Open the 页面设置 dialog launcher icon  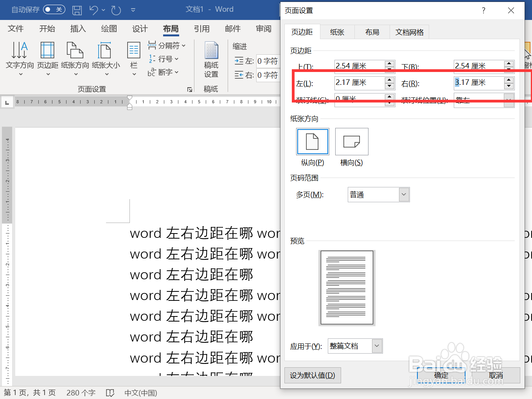pyautogui.click(x=190, y=90)
